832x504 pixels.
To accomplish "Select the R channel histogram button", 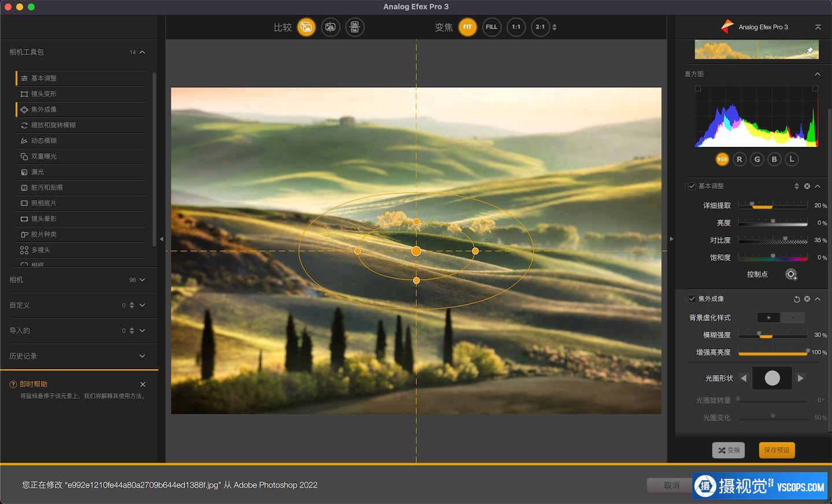I will [739, 160].
